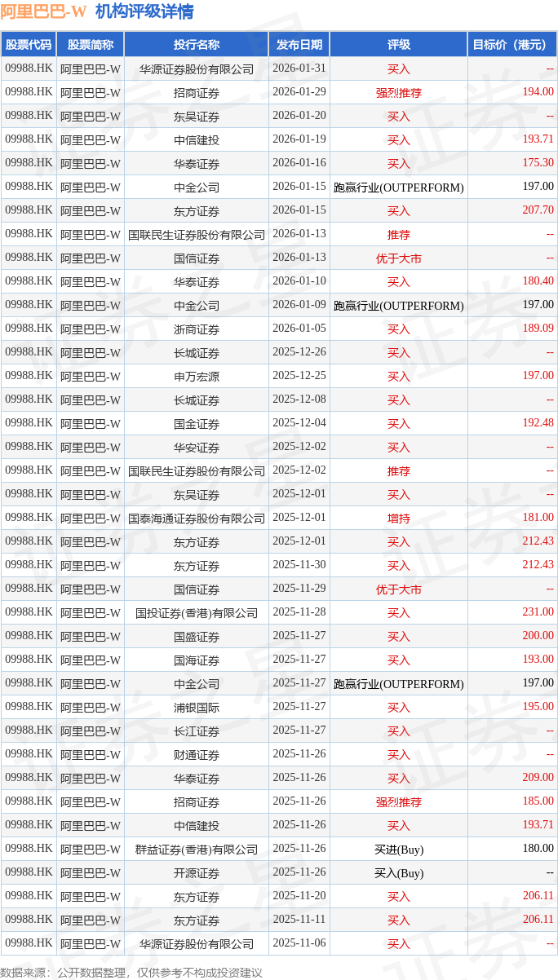
Task: Click the 股票简称 column header
Action: (x=91, y=45)
